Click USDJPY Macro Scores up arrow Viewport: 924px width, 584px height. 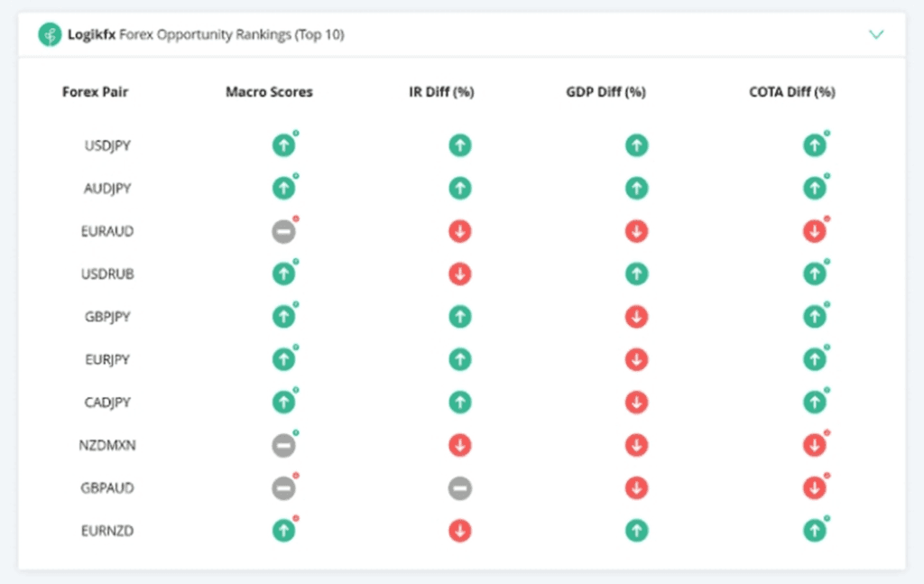click(x=283, y=145)
